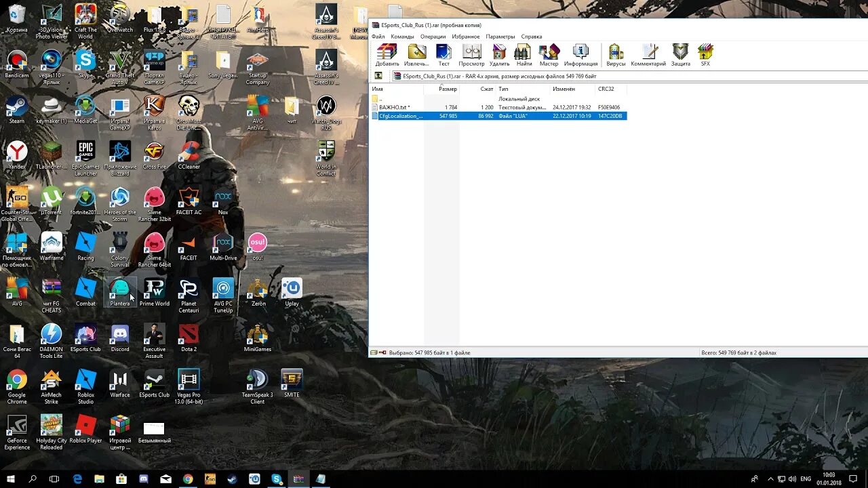Click the Epic Games Launcher desktop icon
The image size is (868, 488).
[x=85, y=159]
